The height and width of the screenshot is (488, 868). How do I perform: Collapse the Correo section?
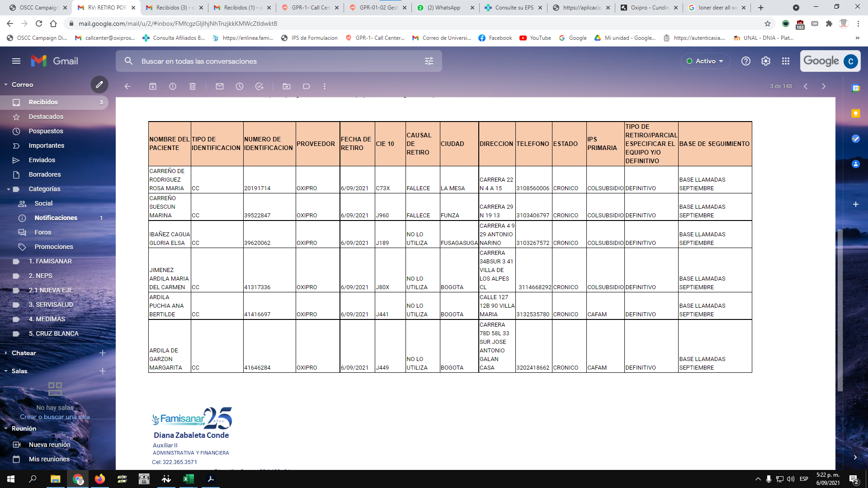point(6,84)
